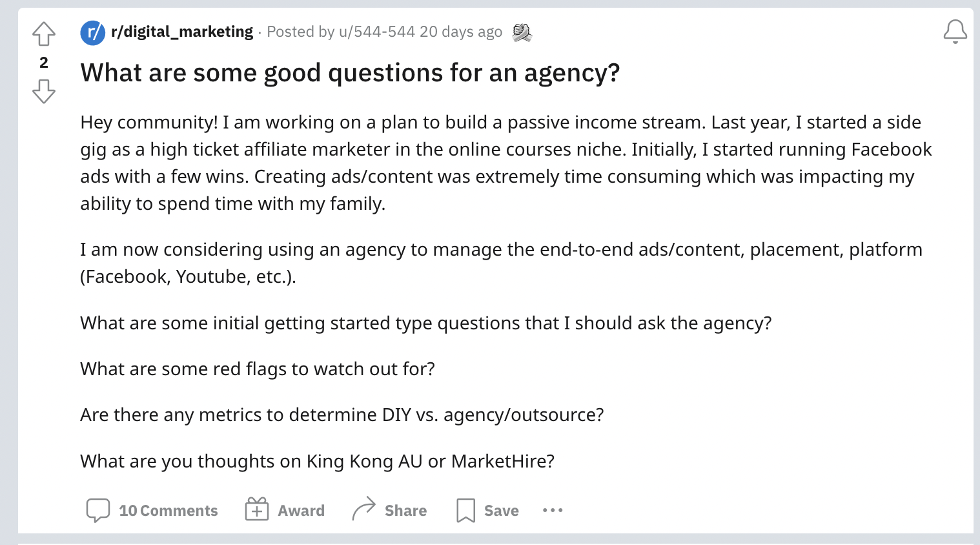Viewport: 980px width, 545px height.
Task: Open the 10 Comments section
Action: point(168,511)
